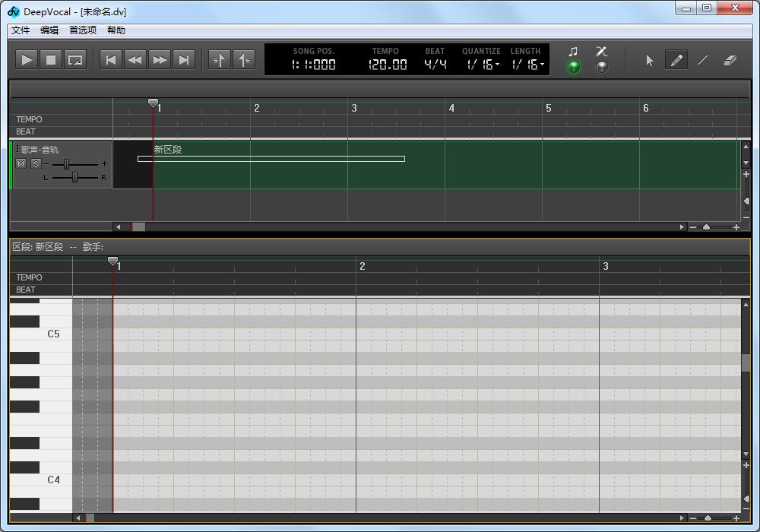
Task: Open the LENGTH value dropdown
Action: [527, 65]
